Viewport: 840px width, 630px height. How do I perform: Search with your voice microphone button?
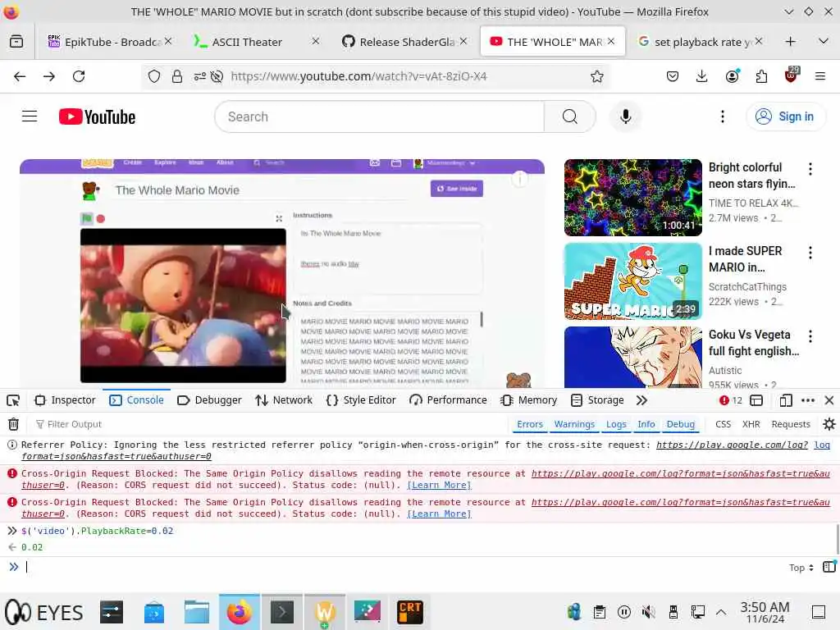coord(625,116)
